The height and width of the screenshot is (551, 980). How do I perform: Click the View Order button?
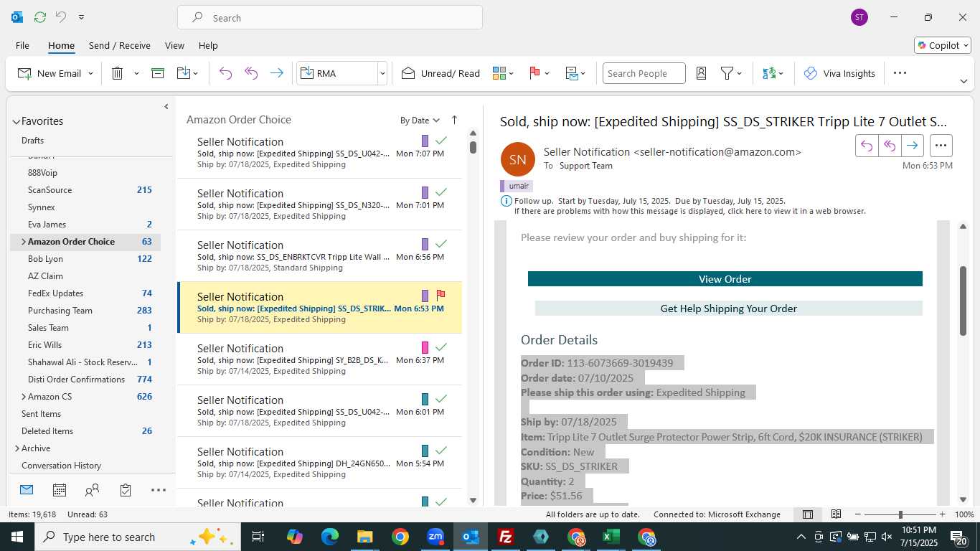coord(725,279)
